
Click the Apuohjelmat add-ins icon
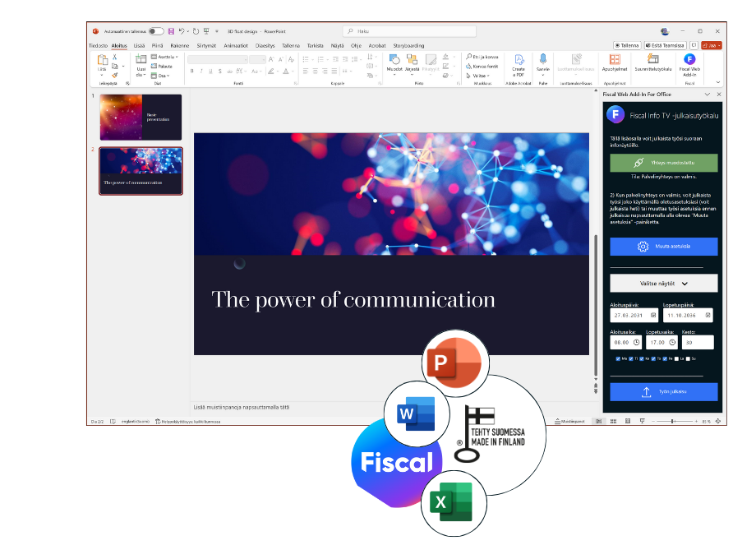coord(614,60)
